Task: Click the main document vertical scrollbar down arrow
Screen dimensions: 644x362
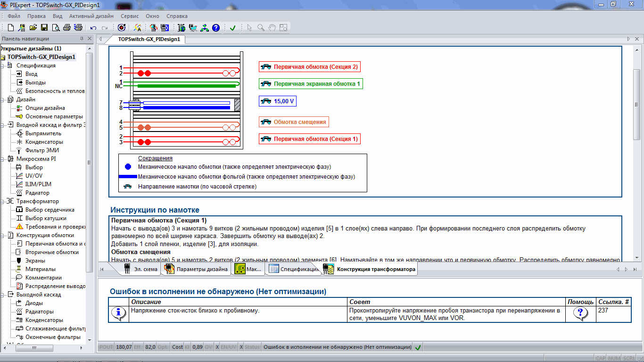Action: click(x=637, y=257)
